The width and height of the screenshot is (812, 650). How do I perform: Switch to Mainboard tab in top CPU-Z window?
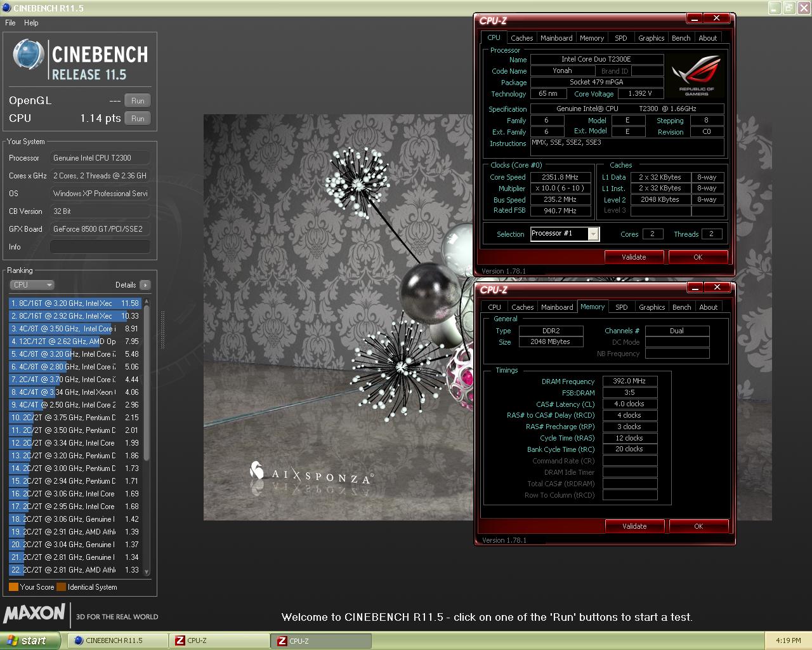(x=556, y=38)
